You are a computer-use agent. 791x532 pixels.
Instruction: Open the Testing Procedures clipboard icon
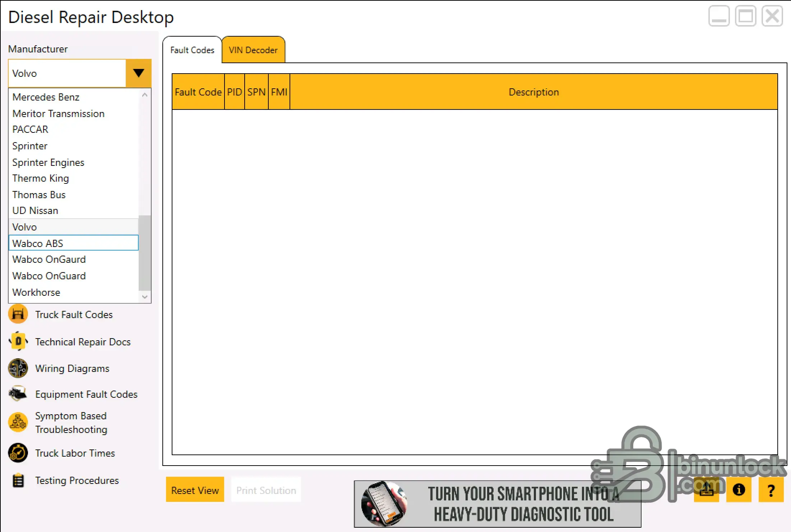[18, 480]
